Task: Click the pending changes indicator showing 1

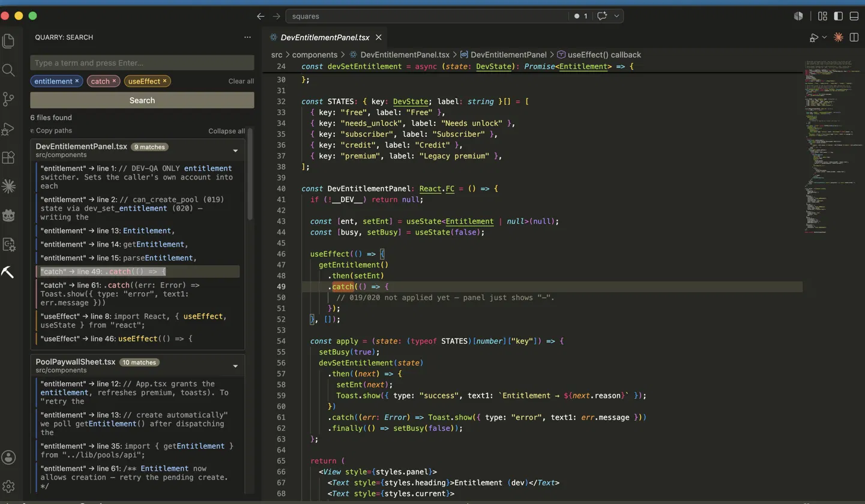Action: (x=580, y=16)
